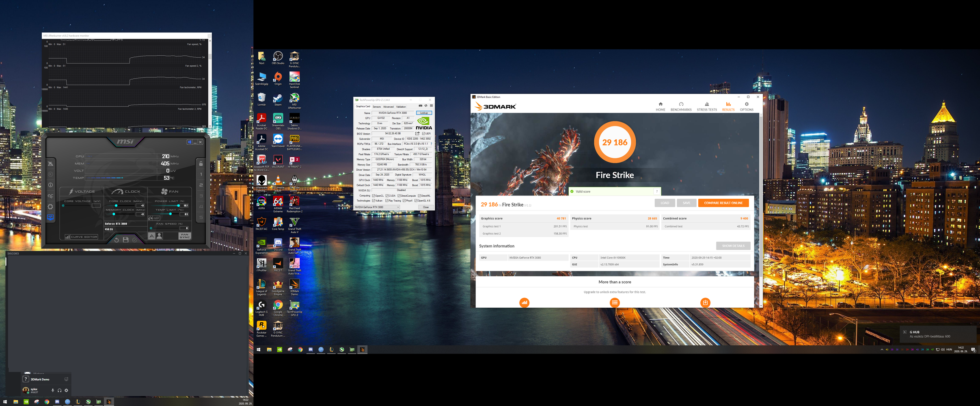Image resolution: width=980 pixels, height=406 pixels.
Task: Open the League of Legends desktop icon
Action: tap(261, 287)
